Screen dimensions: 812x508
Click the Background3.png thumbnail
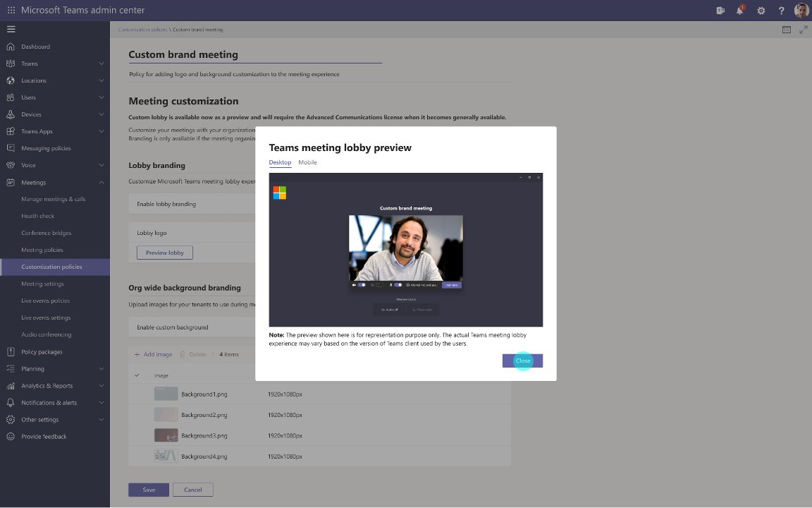pos(166,435)
